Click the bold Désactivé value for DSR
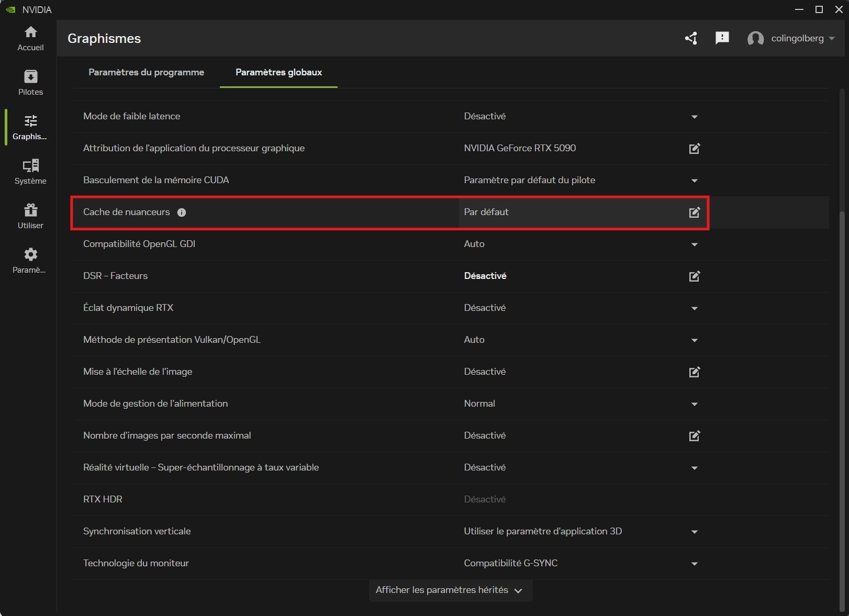Viewport: 849px width, 616px height. pos(485,276)
